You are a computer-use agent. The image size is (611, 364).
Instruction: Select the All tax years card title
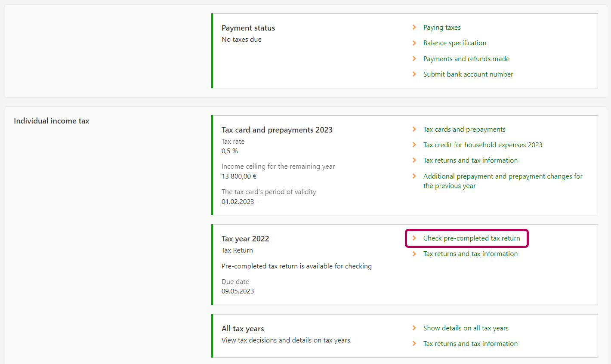click(x=243, y=329)
